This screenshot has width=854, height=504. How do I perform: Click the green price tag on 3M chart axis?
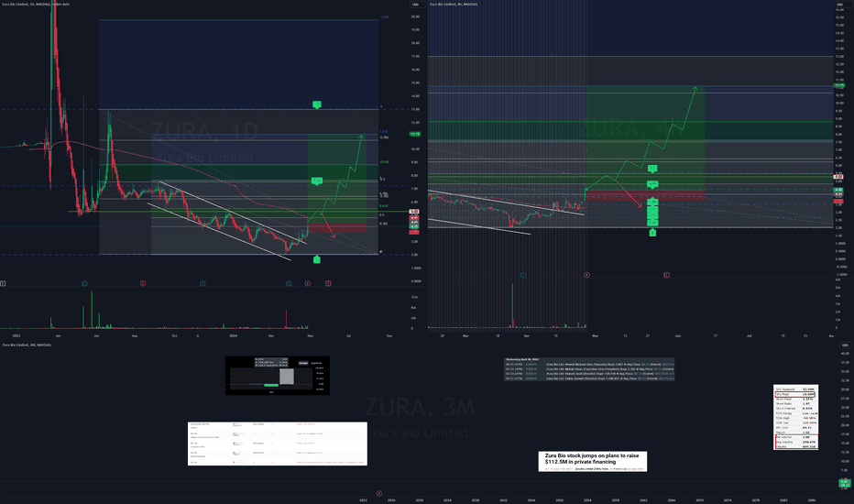(844, 483)
